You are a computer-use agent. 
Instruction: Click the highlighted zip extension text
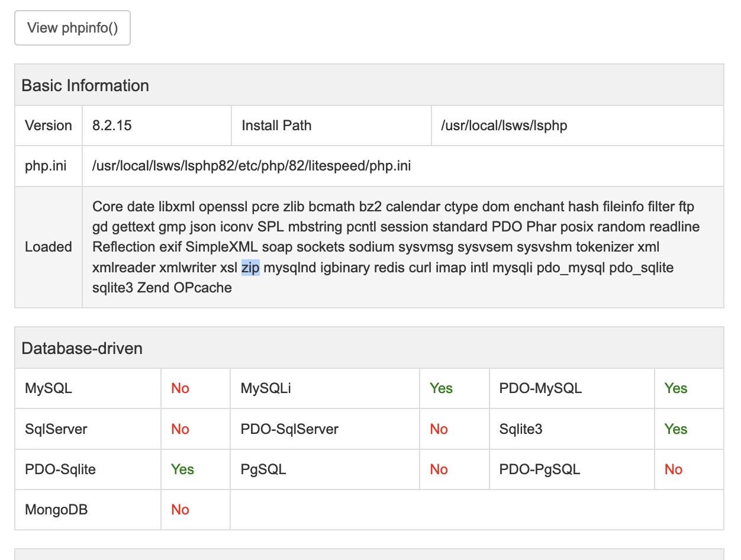click(x=251, y=268)
